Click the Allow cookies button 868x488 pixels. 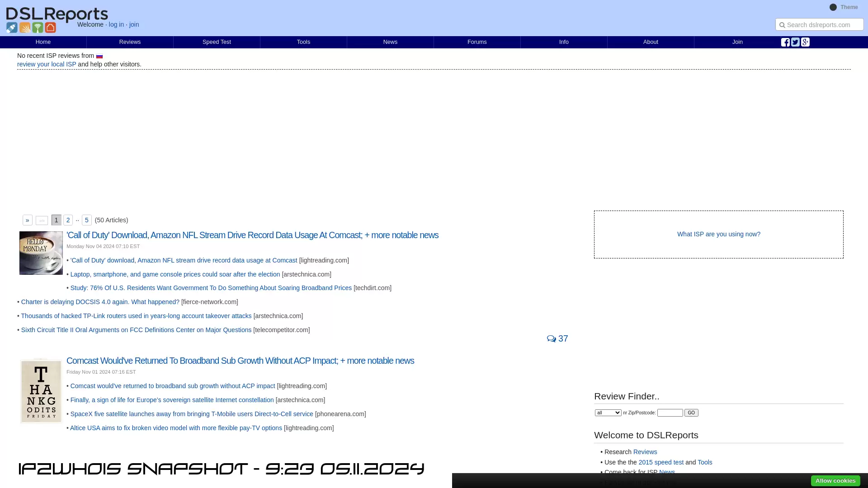pyautogui.click(x=835, y=481)
